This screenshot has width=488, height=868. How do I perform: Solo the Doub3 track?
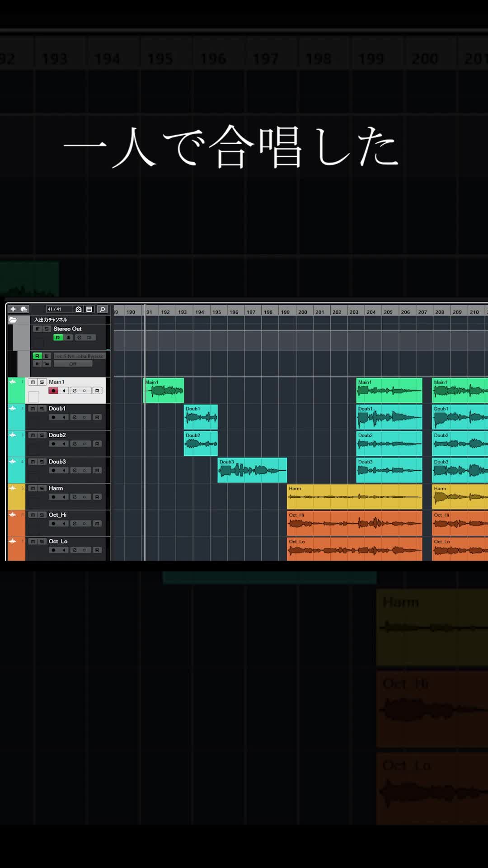(42, 462)
